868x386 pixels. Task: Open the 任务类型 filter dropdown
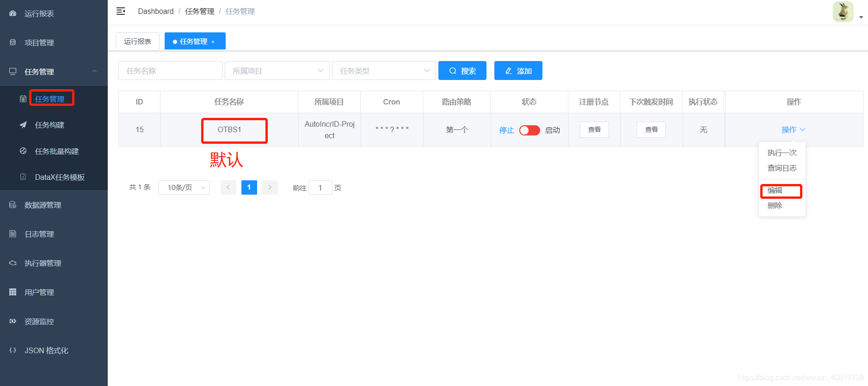[384, 71]
